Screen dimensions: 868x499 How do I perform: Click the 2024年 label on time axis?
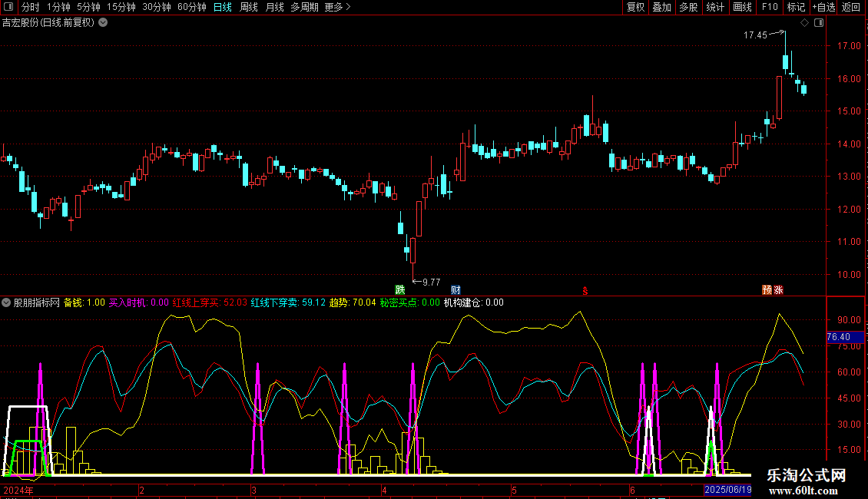click(x=18, y=491)
